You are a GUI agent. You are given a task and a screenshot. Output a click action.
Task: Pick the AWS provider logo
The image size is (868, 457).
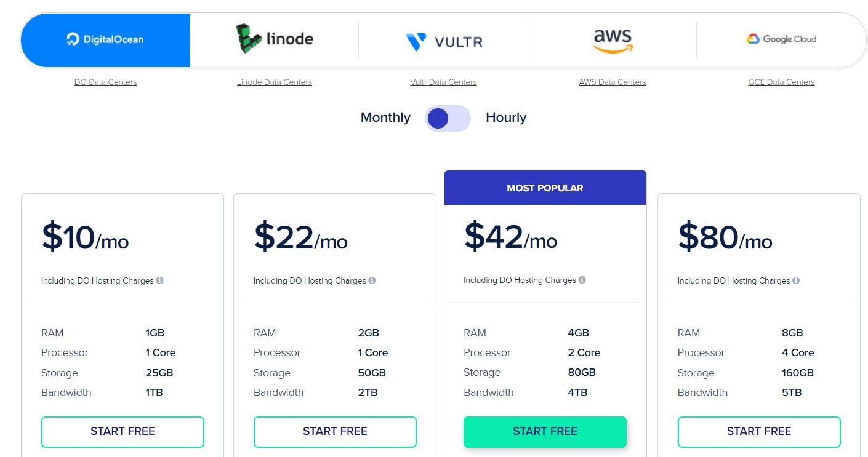click(x=613, y=40)
